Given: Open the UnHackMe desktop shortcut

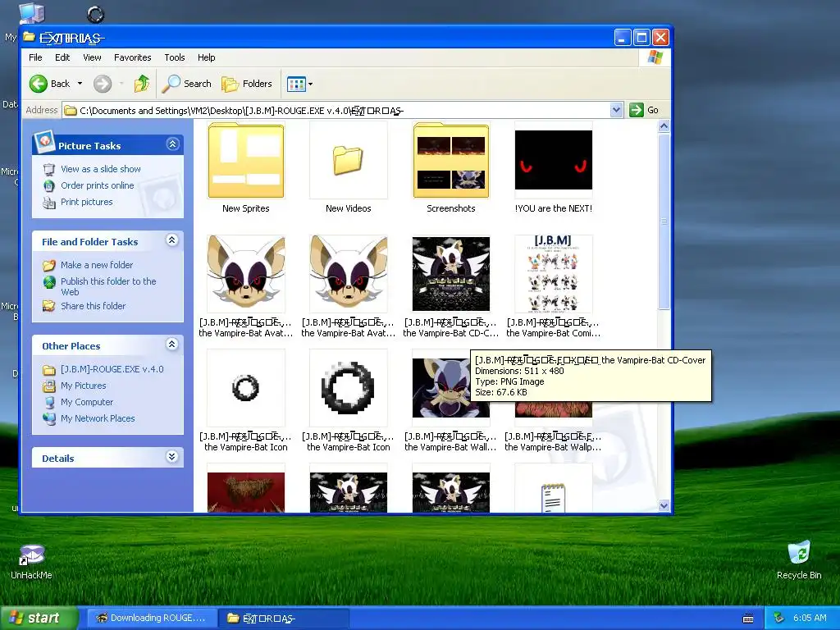Looking at the screenshot, I should [x=32, y=562].
